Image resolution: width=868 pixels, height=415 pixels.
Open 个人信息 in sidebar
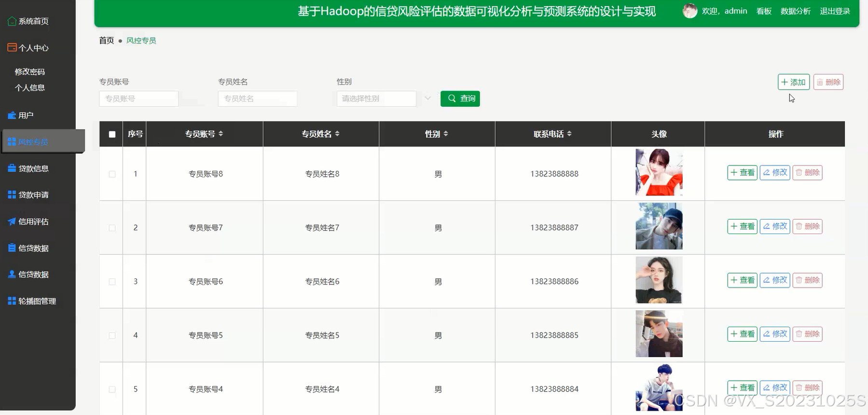pyautogui.click(x=30, y=87)
